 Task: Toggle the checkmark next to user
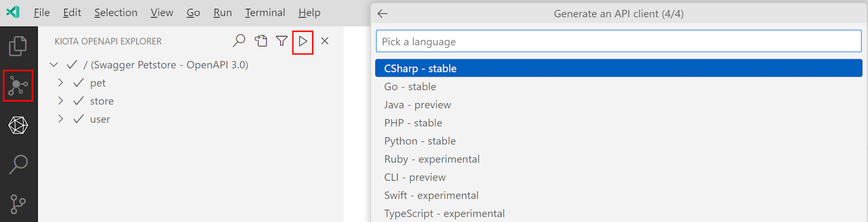(78, 120)
